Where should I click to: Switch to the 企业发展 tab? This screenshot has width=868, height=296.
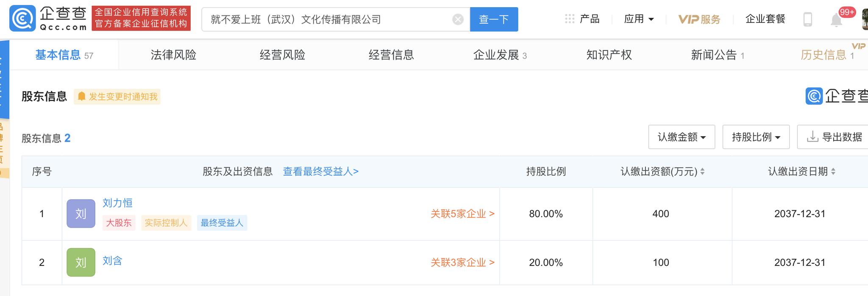click(x=500, y=55)
